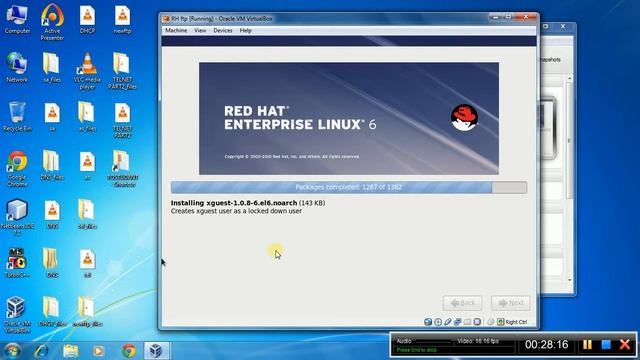Screen dimensions: 640x360
Task: Click the USB devices icon in VM status bar
Action: pos(448,322)
